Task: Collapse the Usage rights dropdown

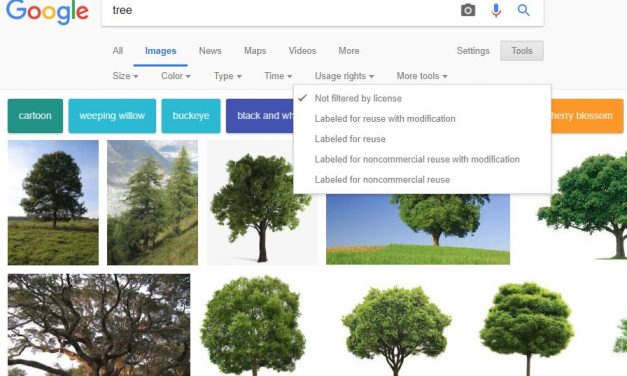Action: pos(344,76)
